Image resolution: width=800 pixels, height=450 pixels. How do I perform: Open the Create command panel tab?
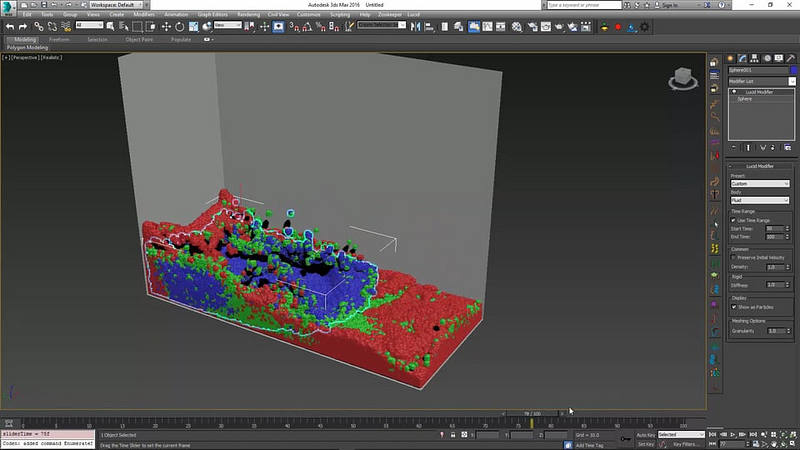(x=730, y=58)
